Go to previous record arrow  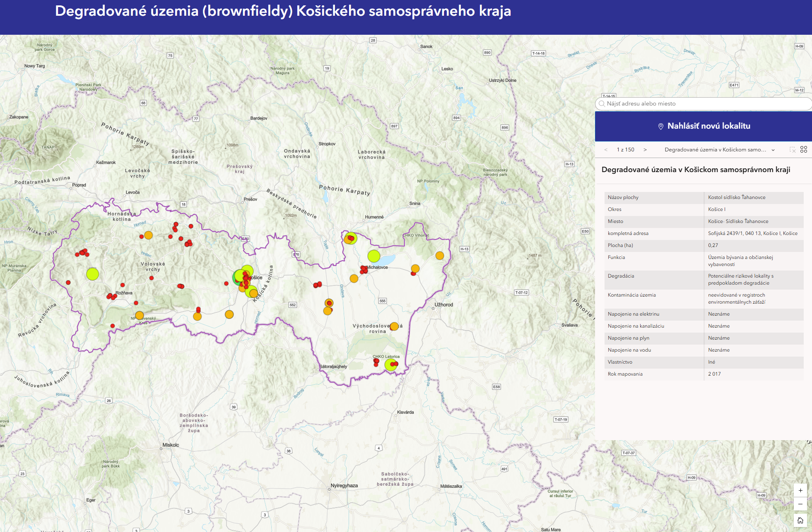pos(606,150)
